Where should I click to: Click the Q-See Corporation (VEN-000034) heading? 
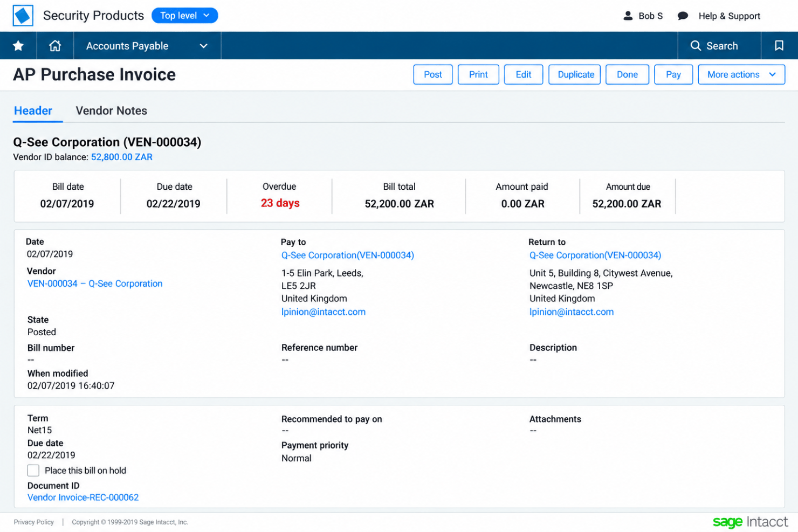point(107,142)
